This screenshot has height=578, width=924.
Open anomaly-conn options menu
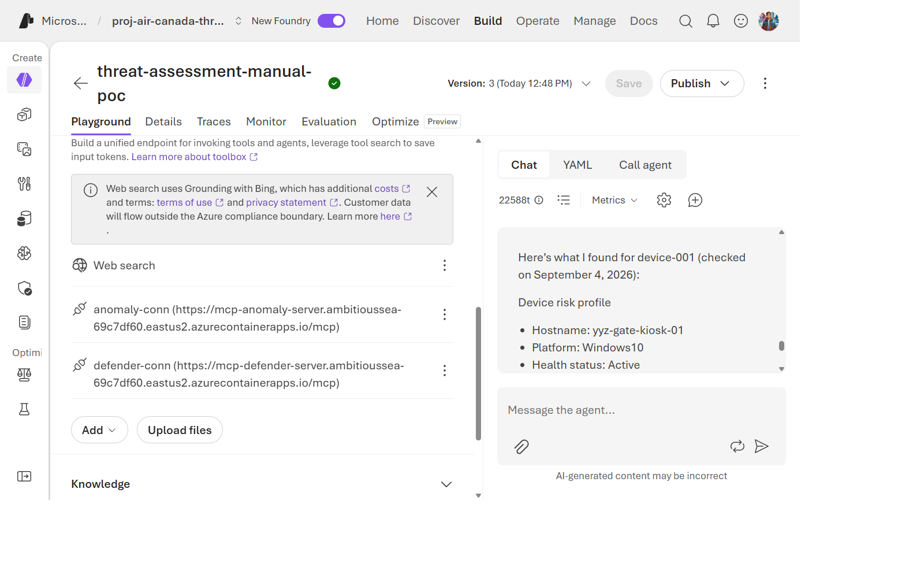(445, 314)
